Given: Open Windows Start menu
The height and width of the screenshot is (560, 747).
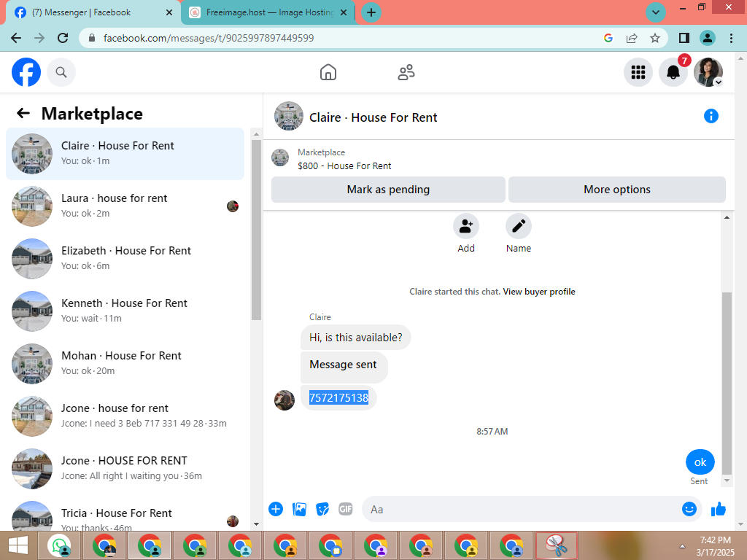Looking at the screenshot, I should [18, 545].
